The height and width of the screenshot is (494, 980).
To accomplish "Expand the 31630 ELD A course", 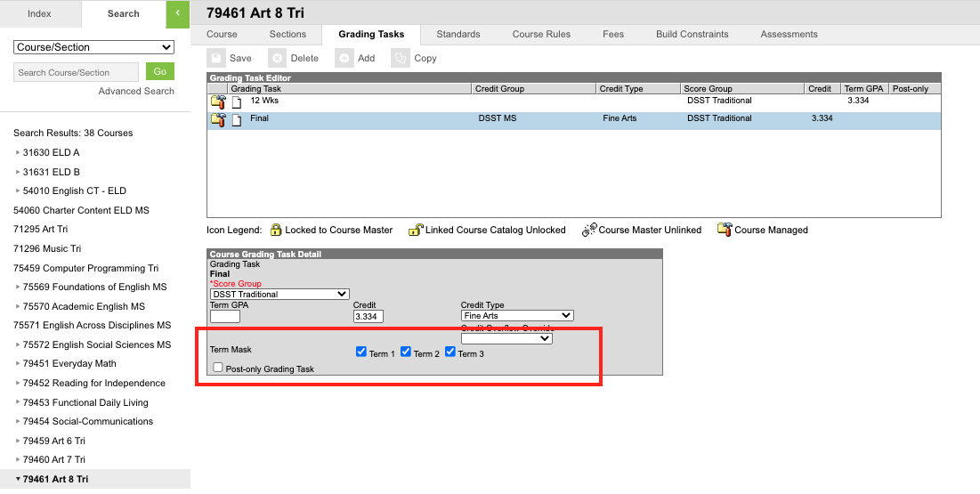I will coord(18,152).
